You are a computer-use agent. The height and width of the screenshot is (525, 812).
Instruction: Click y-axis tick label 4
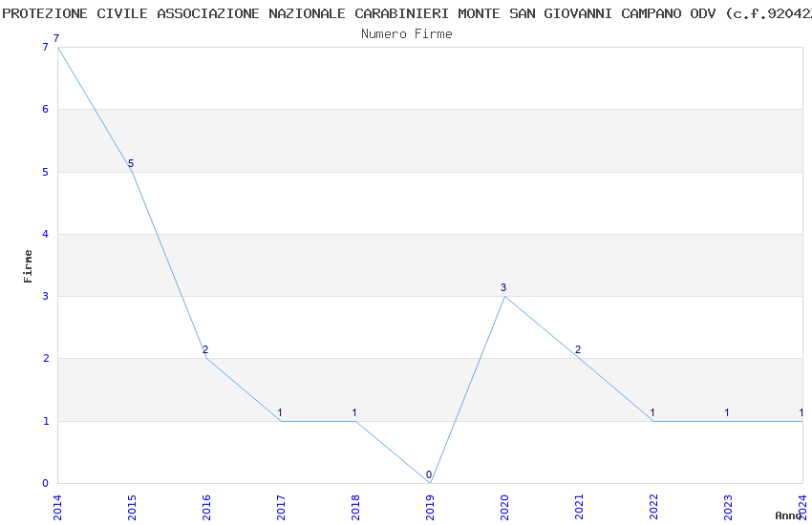(x=46, y=234)
